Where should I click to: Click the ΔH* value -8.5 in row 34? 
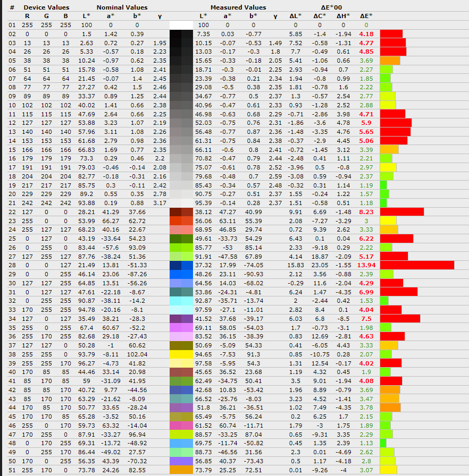(x=344, y=319)
